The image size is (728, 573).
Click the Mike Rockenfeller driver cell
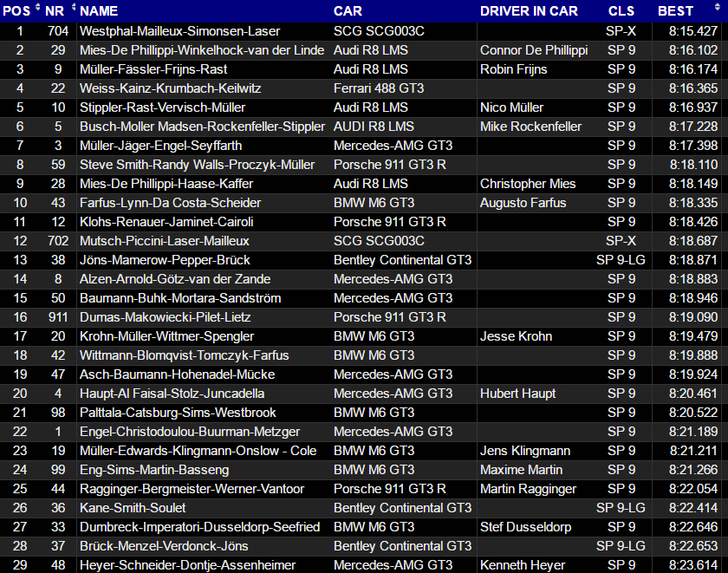530,126
